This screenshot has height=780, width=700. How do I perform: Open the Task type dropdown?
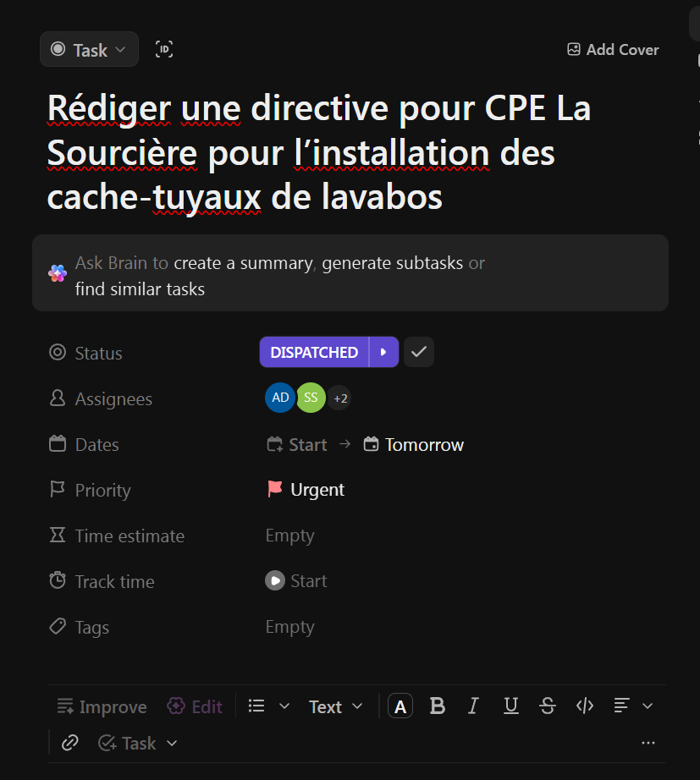(89, 50)
